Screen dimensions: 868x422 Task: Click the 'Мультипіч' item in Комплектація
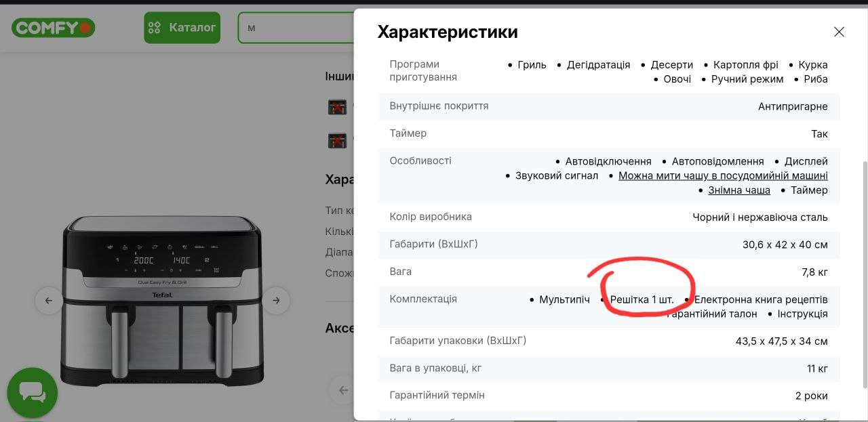(564, 299)
